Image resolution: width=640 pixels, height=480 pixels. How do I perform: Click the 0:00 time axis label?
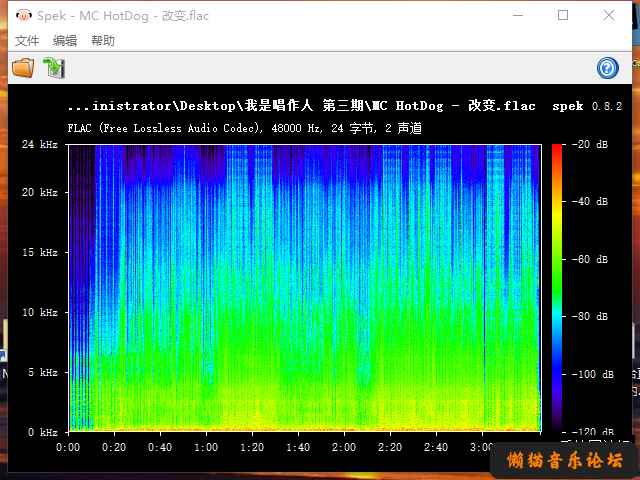[x=68, y=447]
